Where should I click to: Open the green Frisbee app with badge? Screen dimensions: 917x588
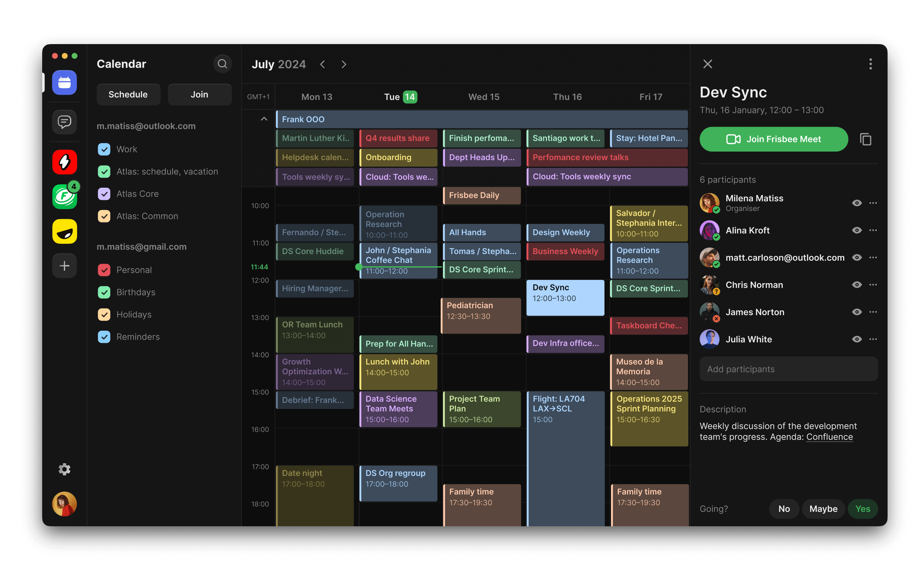click(x=64, y=196)
